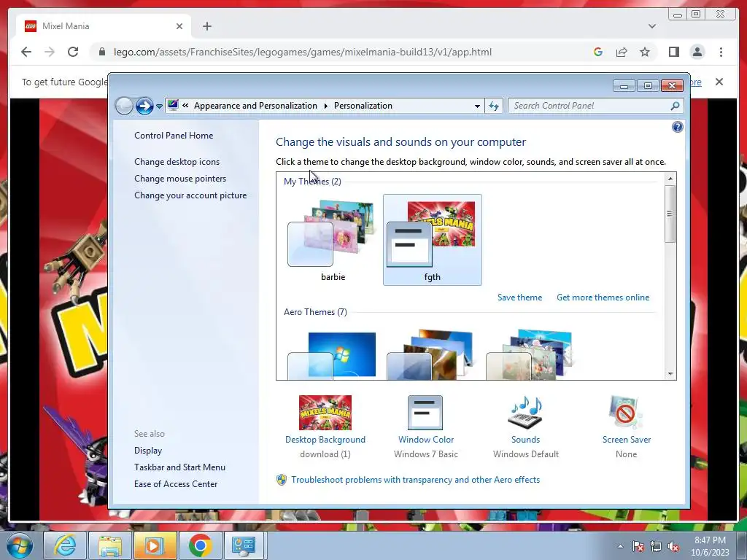Click the Save theme link

(519, 297)
